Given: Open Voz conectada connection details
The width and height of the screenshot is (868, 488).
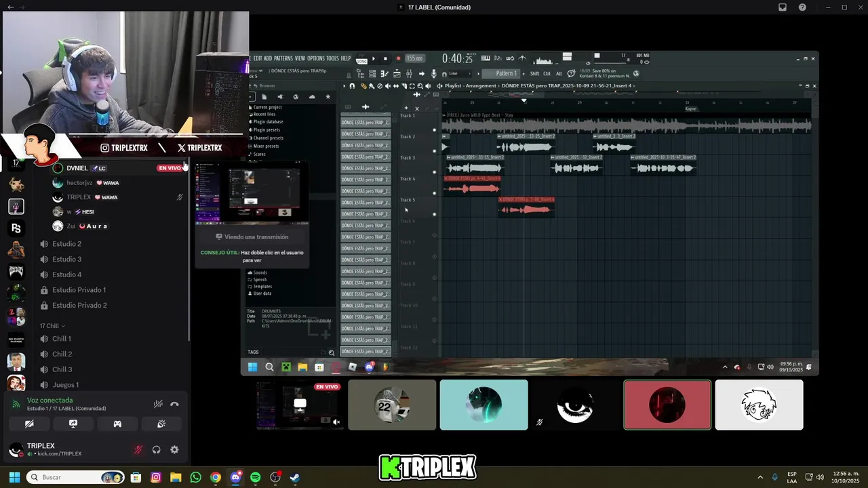Looking at the screenshot, I should pyautogui.click(x=50, y=400).
